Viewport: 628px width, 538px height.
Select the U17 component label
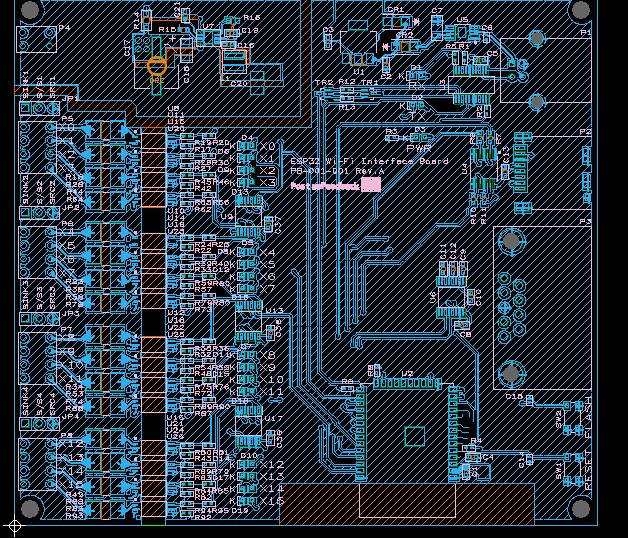(x=274, y=418)
